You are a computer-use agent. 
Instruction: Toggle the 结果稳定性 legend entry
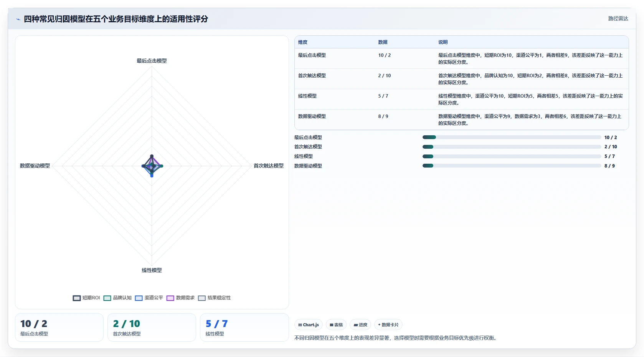point(214,298)
